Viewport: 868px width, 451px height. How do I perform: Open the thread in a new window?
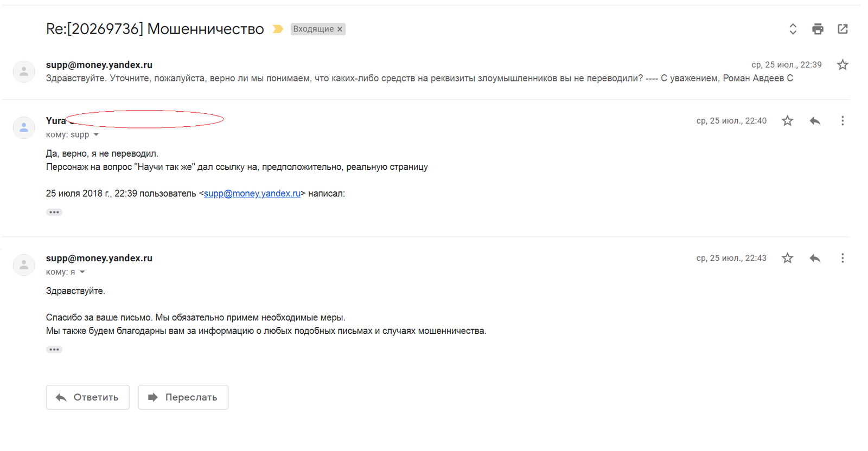843,29
